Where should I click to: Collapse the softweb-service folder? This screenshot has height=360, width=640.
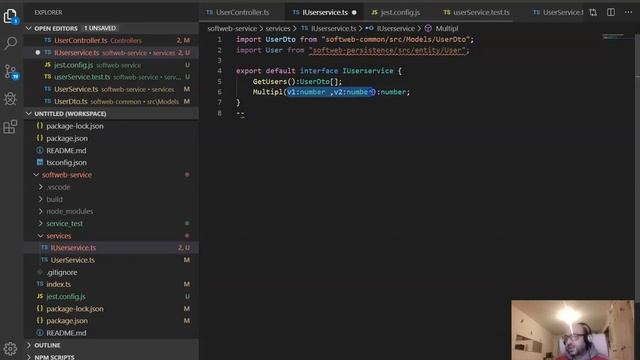[x=36, y=175]
